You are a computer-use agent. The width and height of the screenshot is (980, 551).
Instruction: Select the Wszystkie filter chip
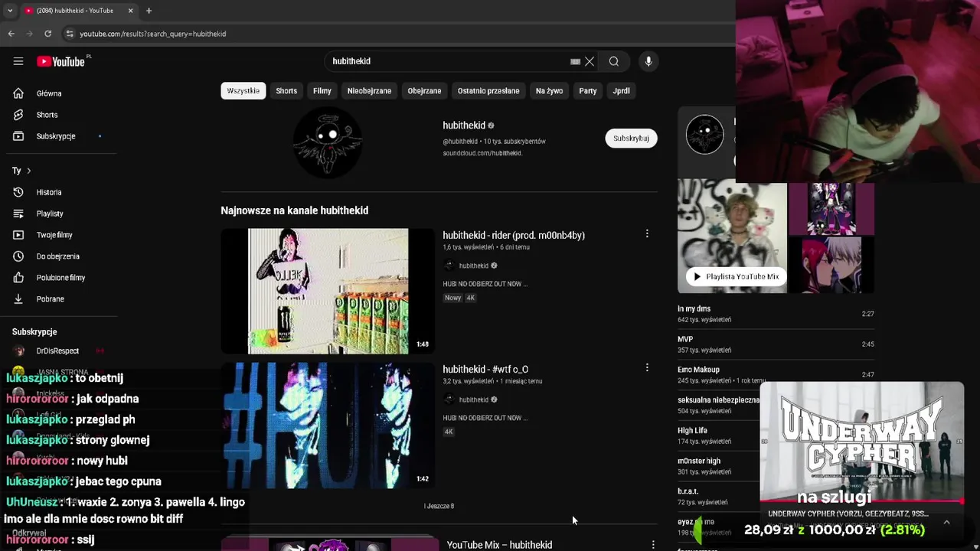tap(243, 91)
